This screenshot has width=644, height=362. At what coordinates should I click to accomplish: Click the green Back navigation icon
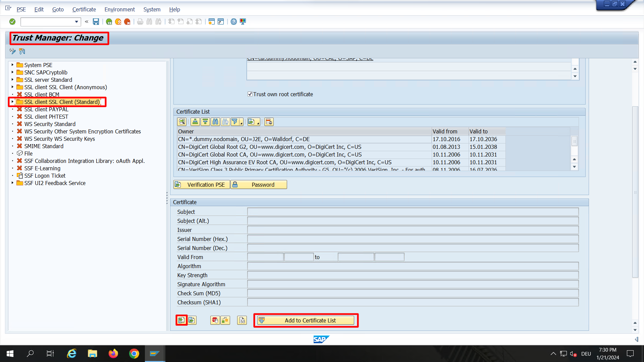(x=109, y=22)
